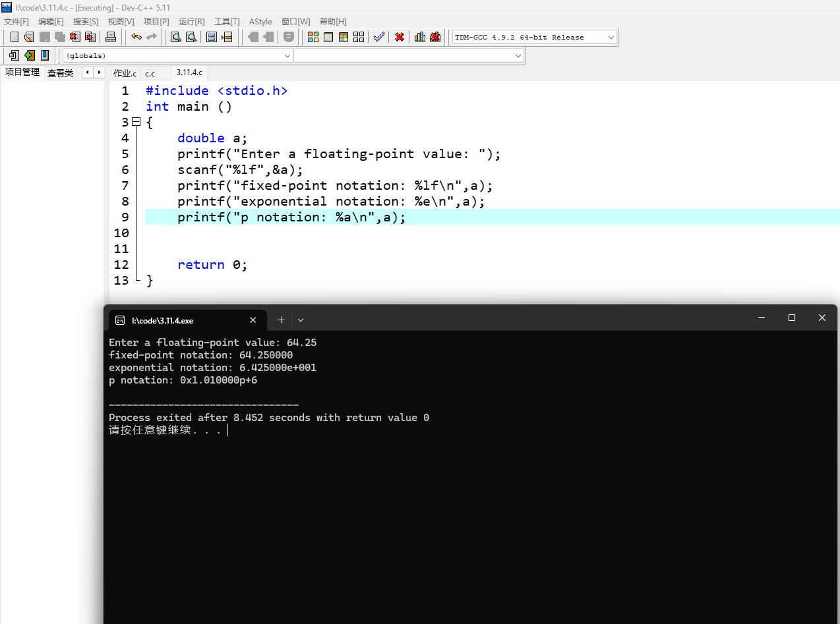Close the 3.11.4.exe terminal tab

253,320
